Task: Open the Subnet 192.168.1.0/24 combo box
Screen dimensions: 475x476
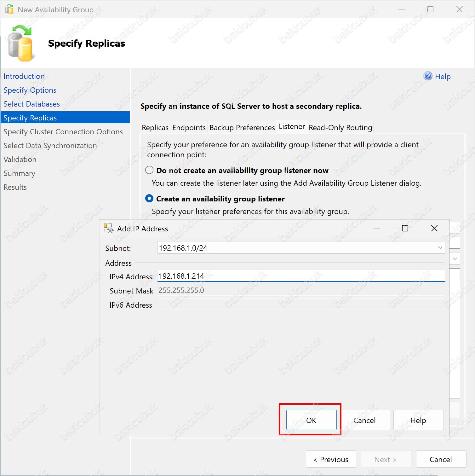Action: [x=301, y=248]
